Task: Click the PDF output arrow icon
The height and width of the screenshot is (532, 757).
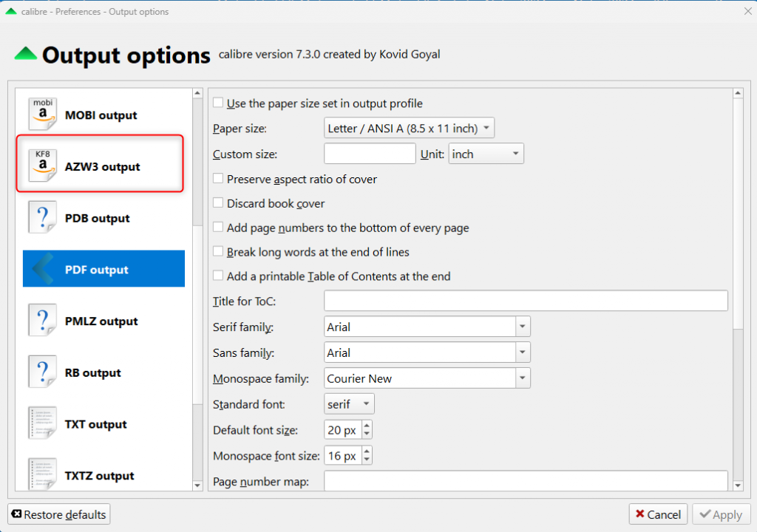Action: pos(42,269)
